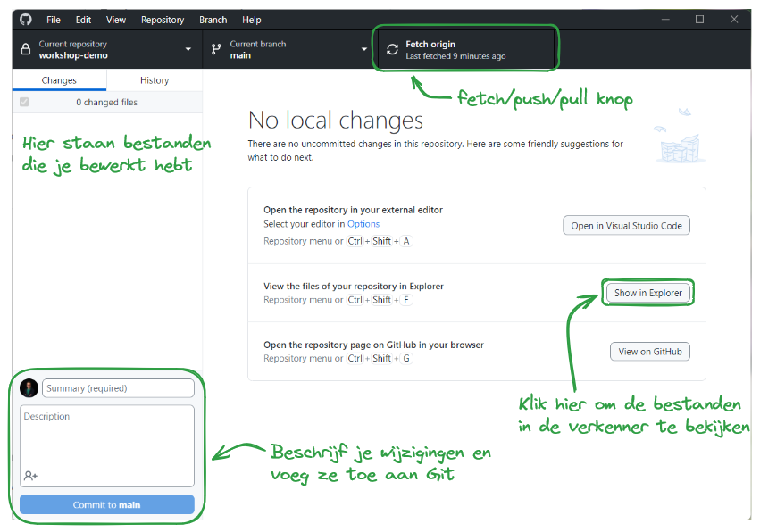The width and height of the screenshot is (760, 532).
Task: Click View on GitHub
Action: tap(649, 351)
